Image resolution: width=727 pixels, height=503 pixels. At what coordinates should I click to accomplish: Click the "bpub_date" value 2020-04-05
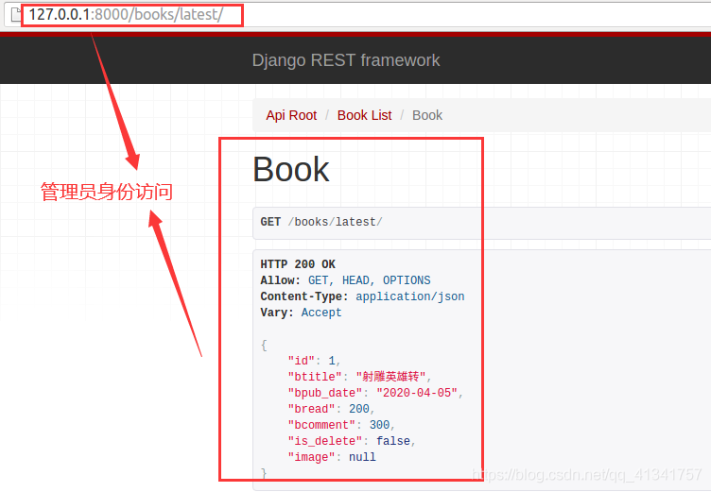coord(417,393)
